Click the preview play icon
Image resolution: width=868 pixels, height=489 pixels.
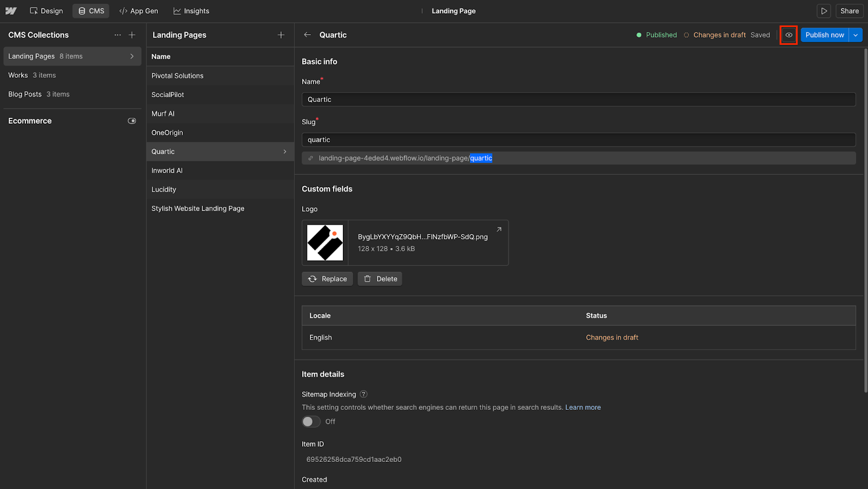824,11
